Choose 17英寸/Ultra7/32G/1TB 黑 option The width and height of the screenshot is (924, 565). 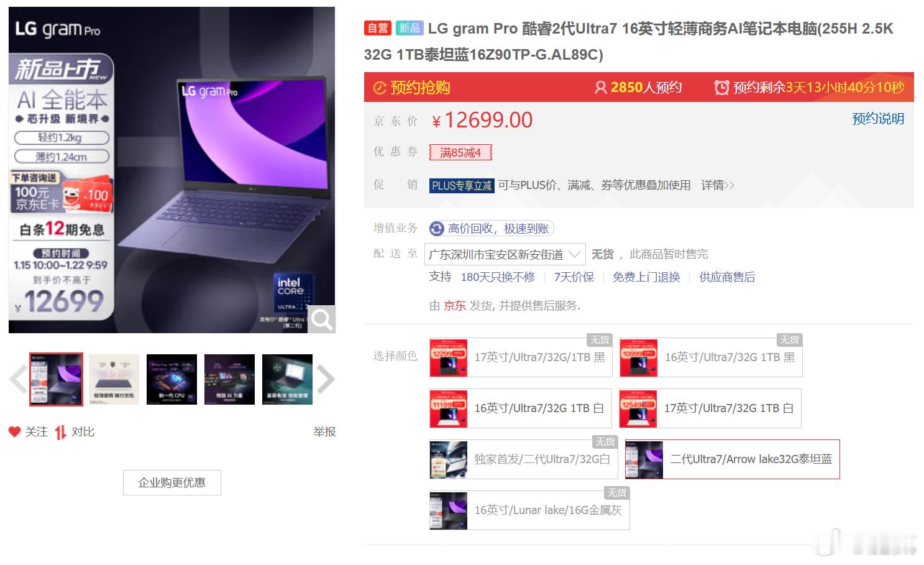pyautogui.click(x=521, y=357)
